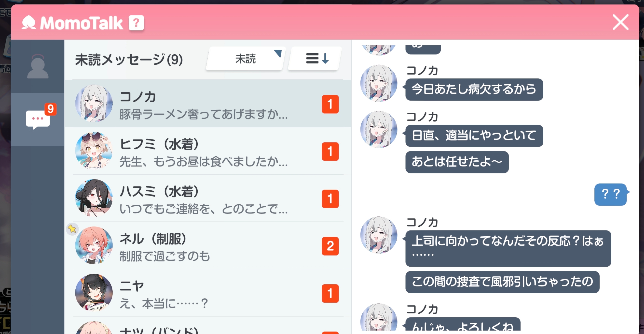Click the blue triangle on the 未読 dropdown

[278, 53]
